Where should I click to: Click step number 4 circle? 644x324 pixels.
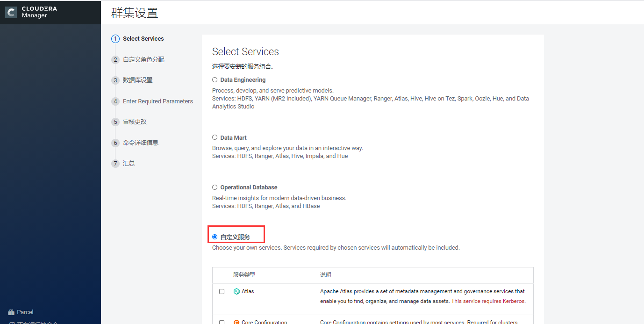point(115,101)
